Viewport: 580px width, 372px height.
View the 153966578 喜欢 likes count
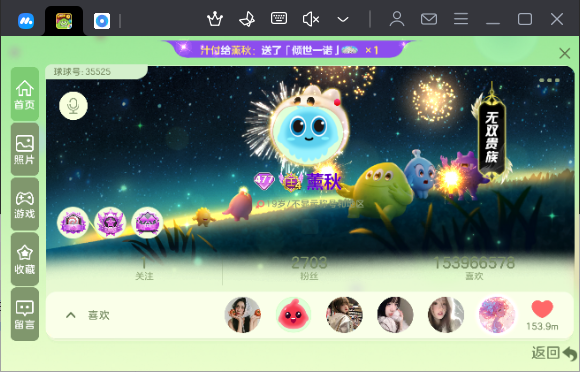pyautogui.click(x=474, y=269)
